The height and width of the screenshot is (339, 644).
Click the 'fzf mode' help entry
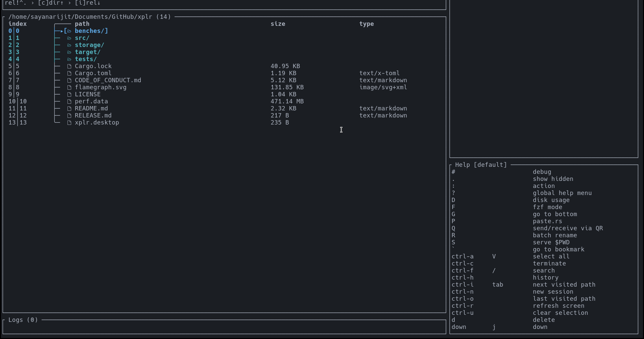coord(548,207)
